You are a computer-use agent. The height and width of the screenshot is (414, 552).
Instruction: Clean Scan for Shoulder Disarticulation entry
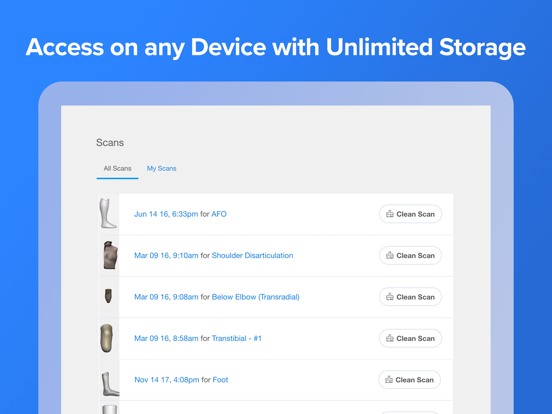(410, 256)
